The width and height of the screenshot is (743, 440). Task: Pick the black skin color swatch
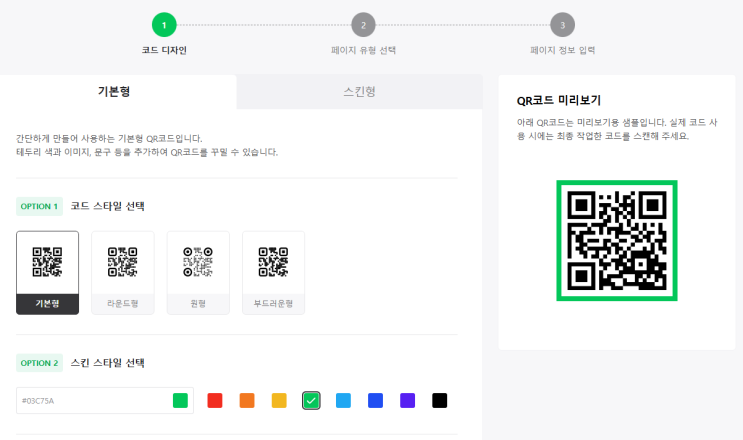coord(440,401)
